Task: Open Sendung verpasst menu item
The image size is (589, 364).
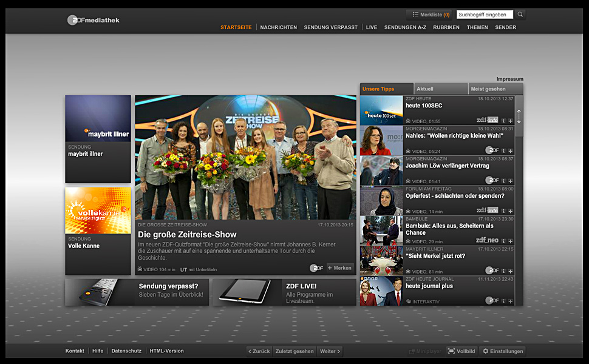Action: click(330, 27)
